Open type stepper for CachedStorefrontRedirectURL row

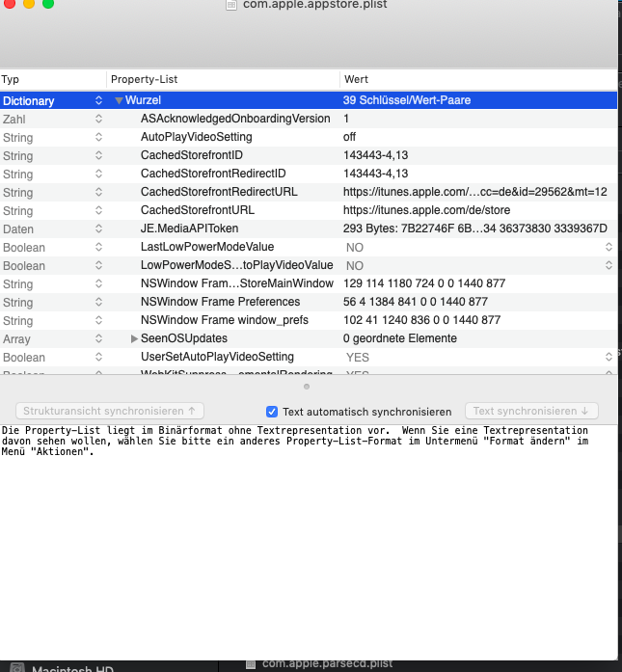coord(98,192)
